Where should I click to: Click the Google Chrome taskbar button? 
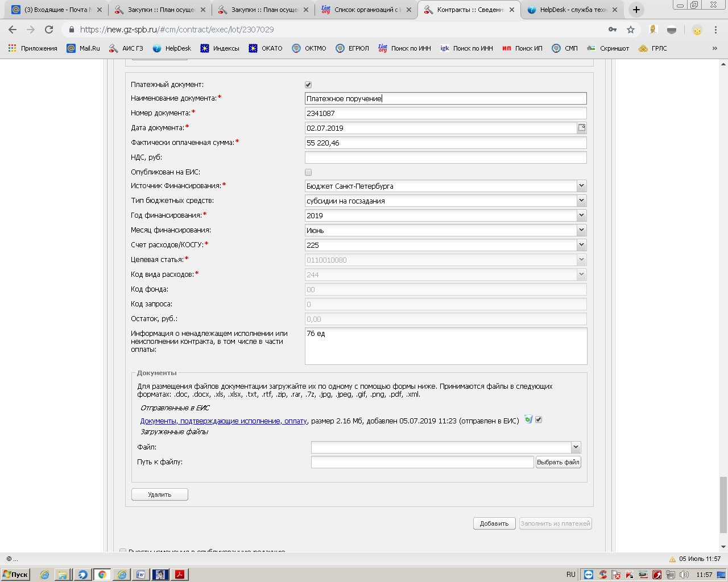[102, 575]
